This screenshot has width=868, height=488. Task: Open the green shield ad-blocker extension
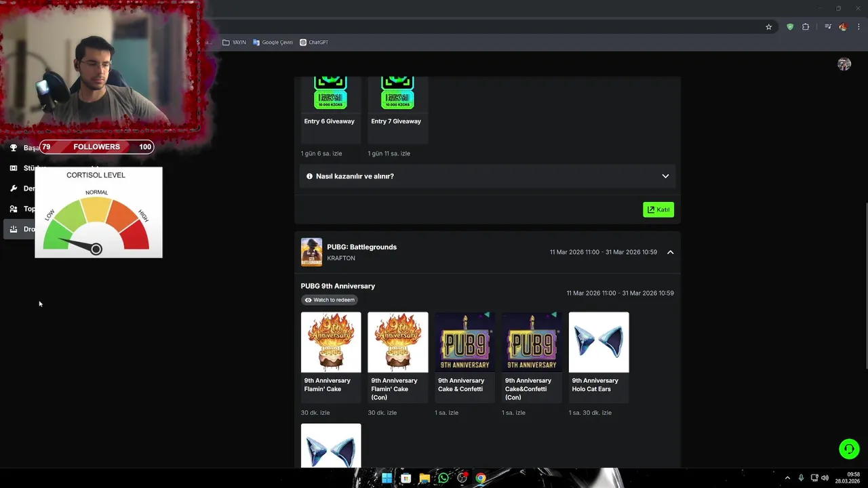[x=790, y=27]
